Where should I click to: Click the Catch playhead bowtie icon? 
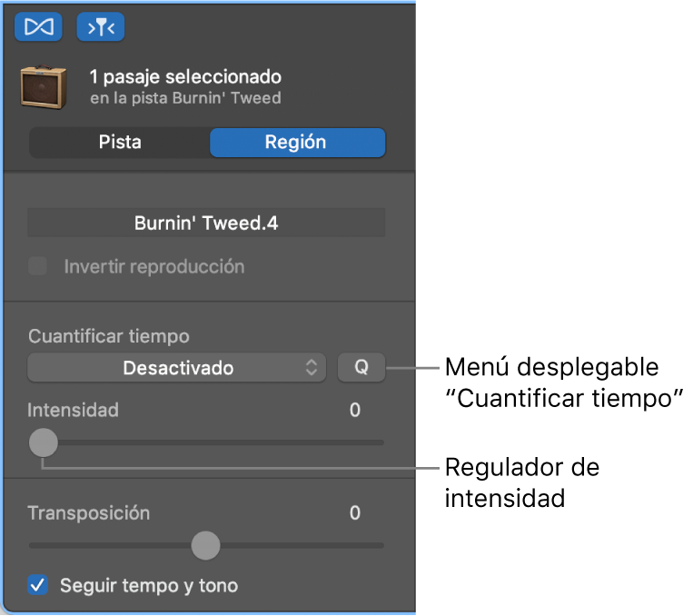[38, 27]
